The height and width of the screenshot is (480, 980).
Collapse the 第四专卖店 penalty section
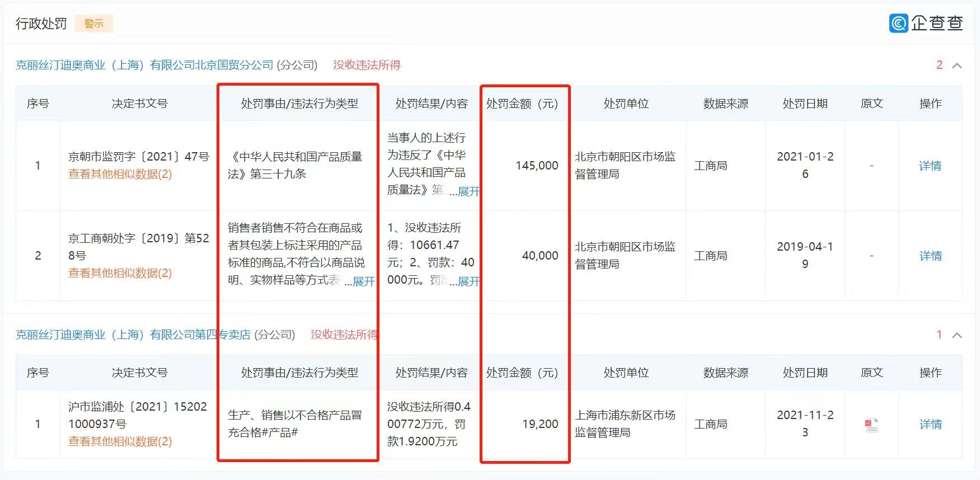957,336
